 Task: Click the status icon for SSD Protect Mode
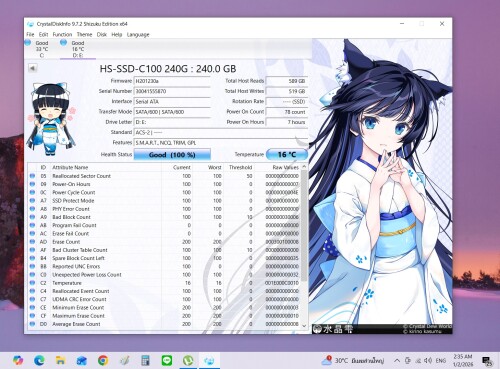click(32, 200)
